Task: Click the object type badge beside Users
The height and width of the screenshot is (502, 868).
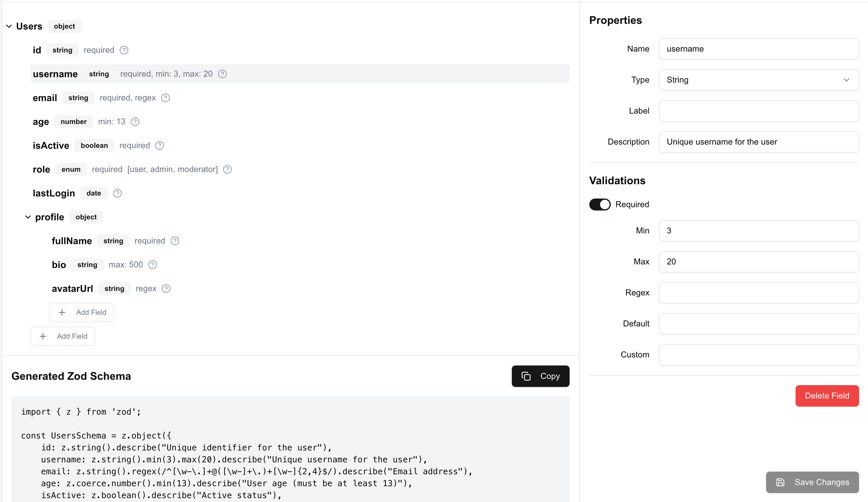Action: (64, 26)
